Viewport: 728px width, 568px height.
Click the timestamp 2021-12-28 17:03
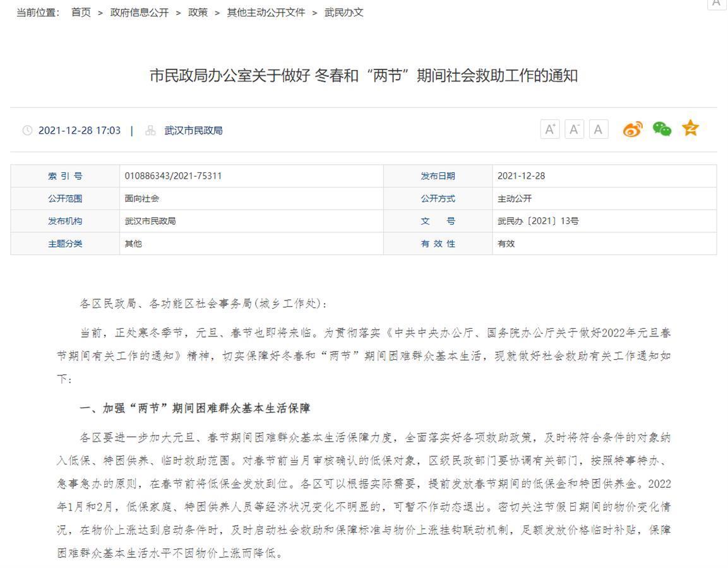pyautogui.click(x=80, y=131)
